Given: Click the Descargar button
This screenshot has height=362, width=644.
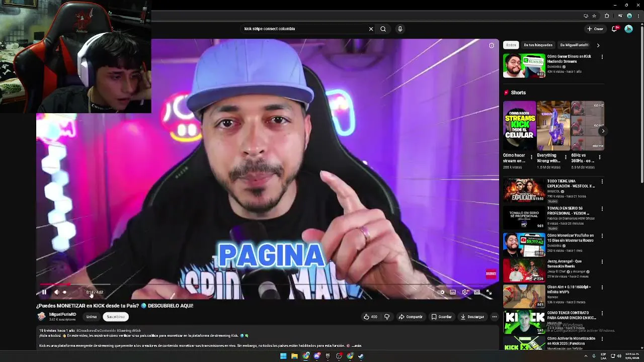Looking at the screenshot, I should [472, 317].
